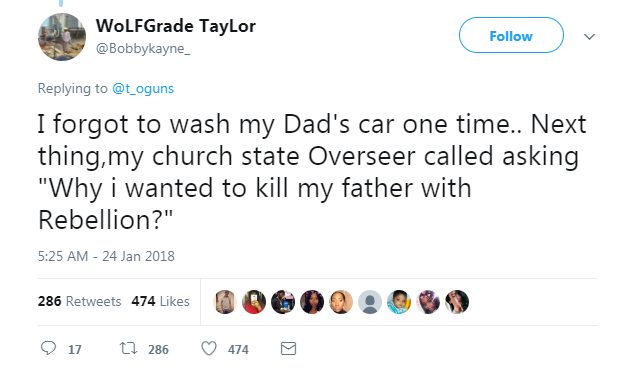Click the like count 474 beside heart
The width and height of the screenshot is (635, 381).
(x=238, y=349)
